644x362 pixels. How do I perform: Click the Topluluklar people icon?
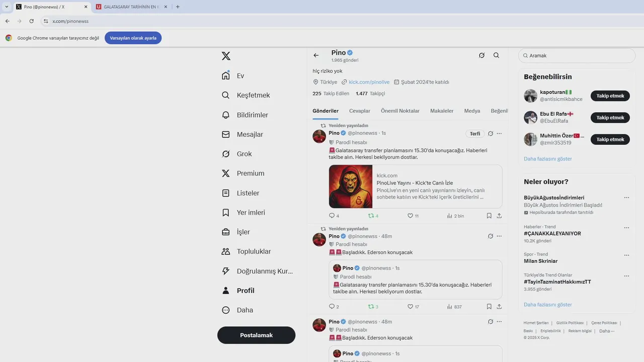click(226, 251)
